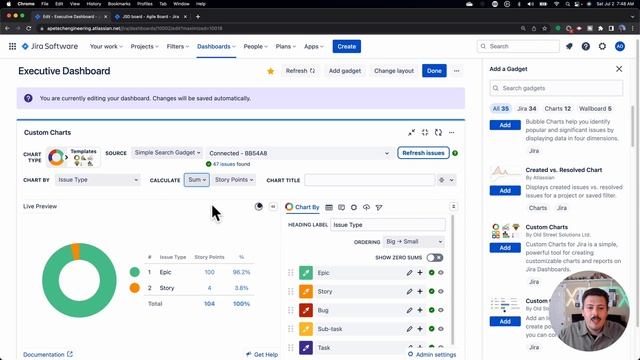Hide the Story segment with eye icon
This screenshot has height=360, width=640.
tap(441, 291)
